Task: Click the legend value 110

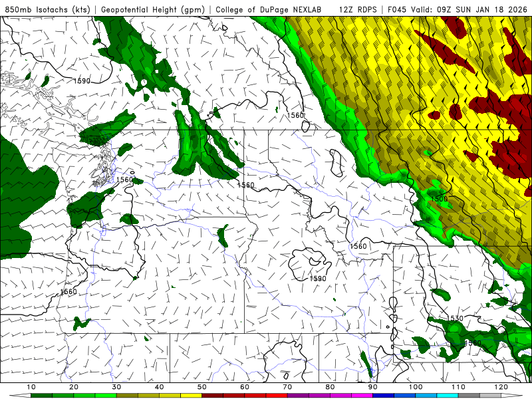Action: click(x=458, y=387)
